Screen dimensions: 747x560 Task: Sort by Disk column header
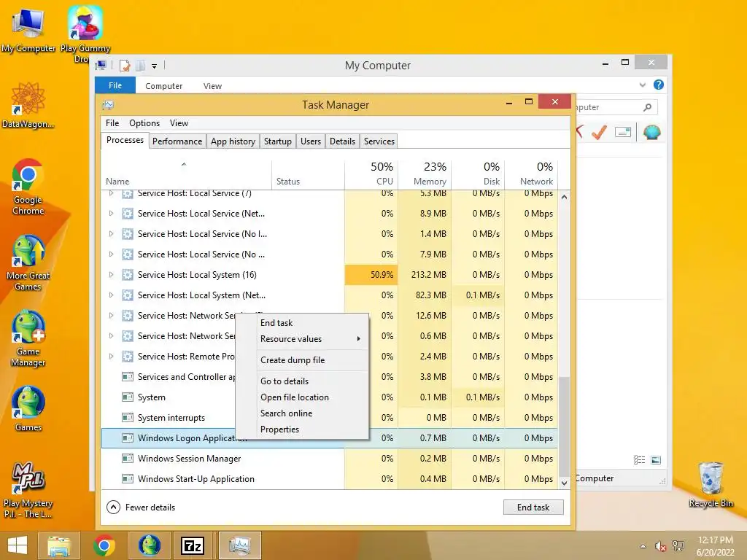(x=478, y=174)
